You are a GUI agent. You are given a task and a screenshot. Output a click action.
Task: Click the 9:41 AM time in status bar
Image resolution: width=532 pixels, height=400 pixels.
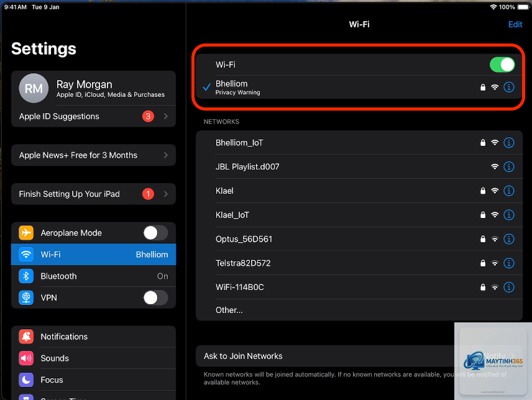pyautogui.click(x=16, y=7)
